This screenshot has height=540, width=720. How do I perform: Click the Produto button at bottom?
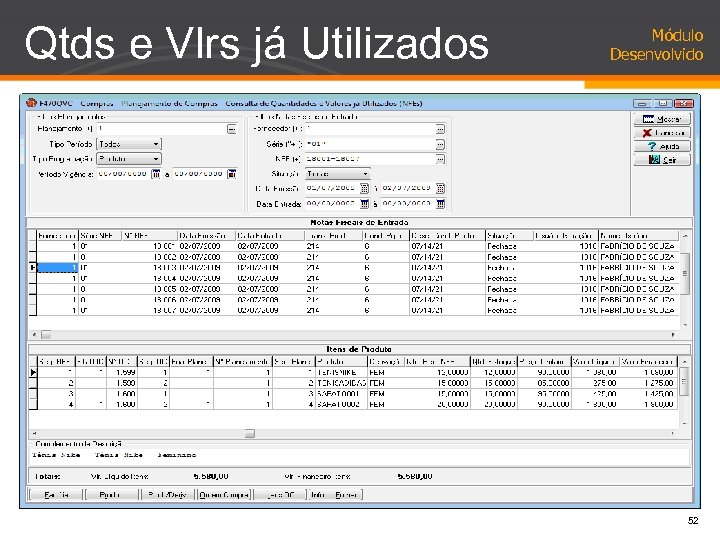(x=110, y=495)
